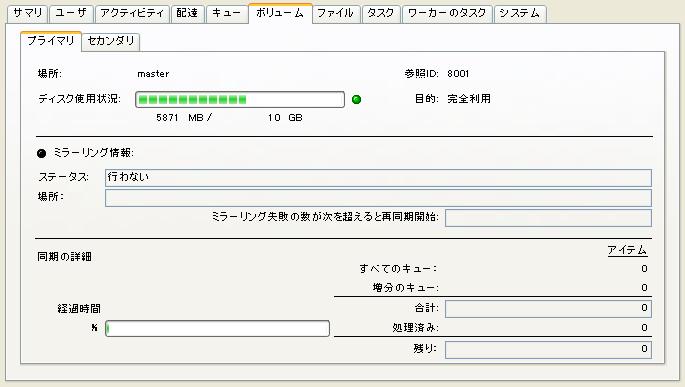This screenshot has width=685, height=387.
Task: Click the アイテム column header
Action: [627, 250]
